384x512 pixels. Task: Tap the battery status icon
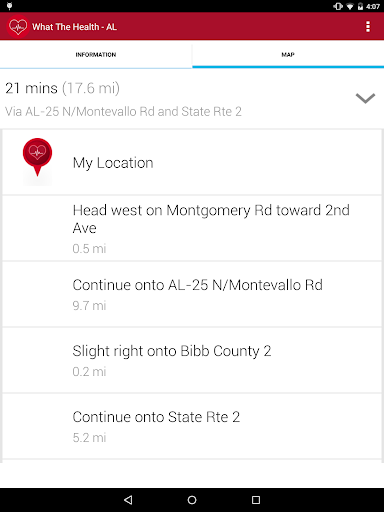360,6
